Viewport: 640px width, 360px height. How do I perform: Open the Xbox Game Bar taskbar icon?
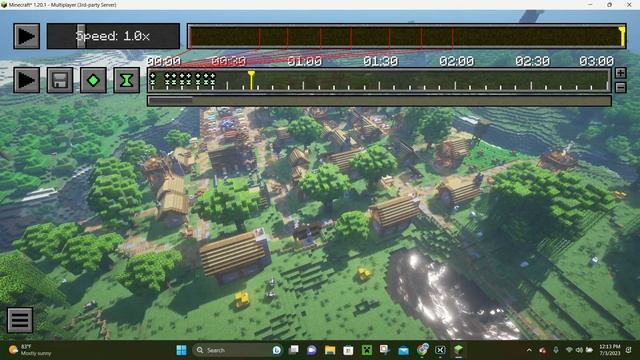(440, 350)
